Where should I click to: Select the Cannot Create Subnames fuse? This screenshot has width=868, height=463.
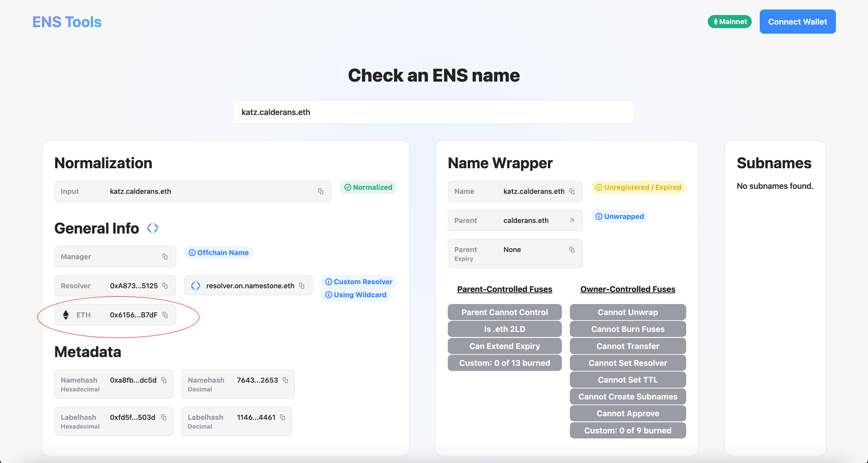pos(628,397)
